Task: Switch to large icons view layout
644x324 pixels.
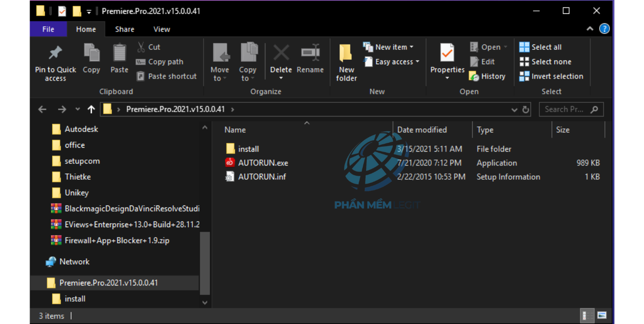Action: pos(602,316)
